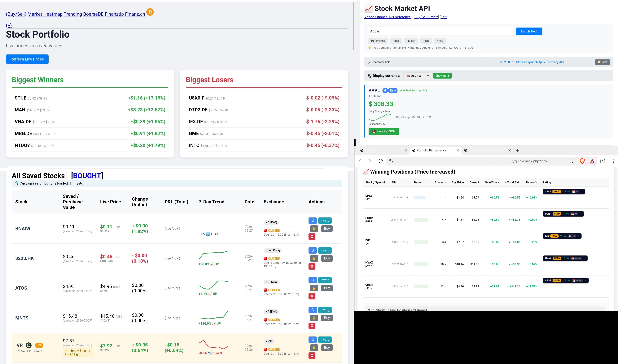Click the lock icon in the BNAIW row
Viewport: 618px width, 364px height.
click(x=314, y=229)
